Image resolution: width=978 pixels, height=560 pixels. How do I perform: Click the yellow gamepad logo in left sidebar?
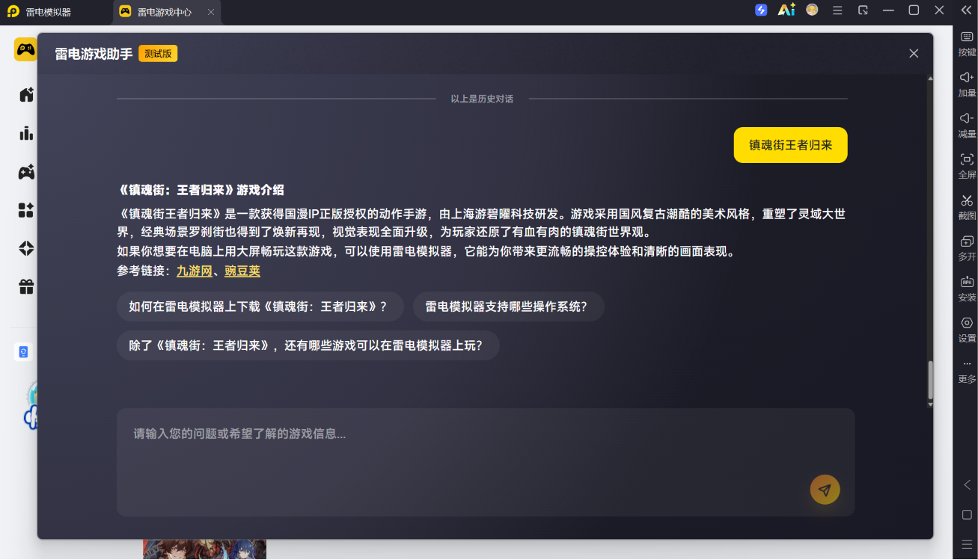[25, 49]
